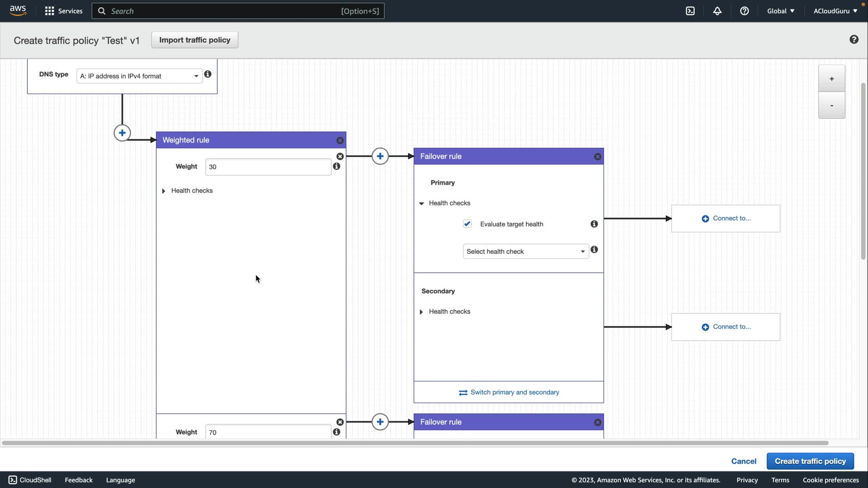Open the Services menu
Viewport: 868px width, 488px height.
point(64,11)
